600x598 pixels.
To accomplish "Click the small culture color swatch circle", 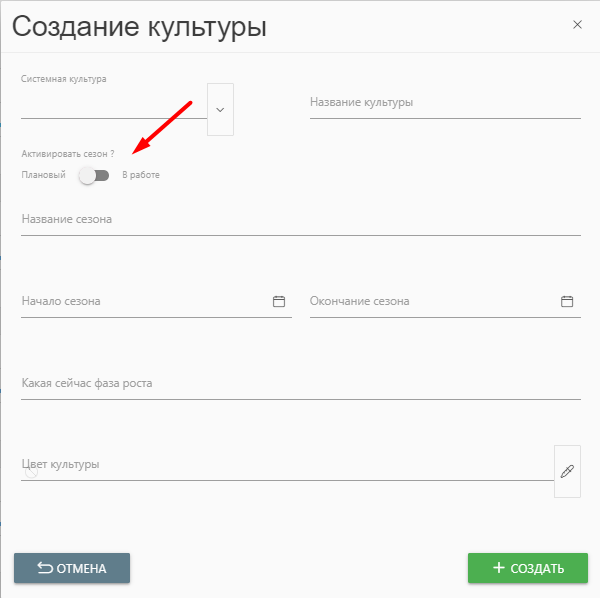I will [32, 472].
